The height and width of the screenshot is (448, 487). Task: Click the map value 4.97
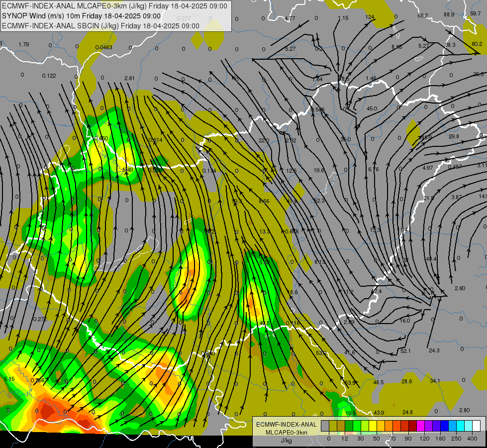(x=428, y=168)
